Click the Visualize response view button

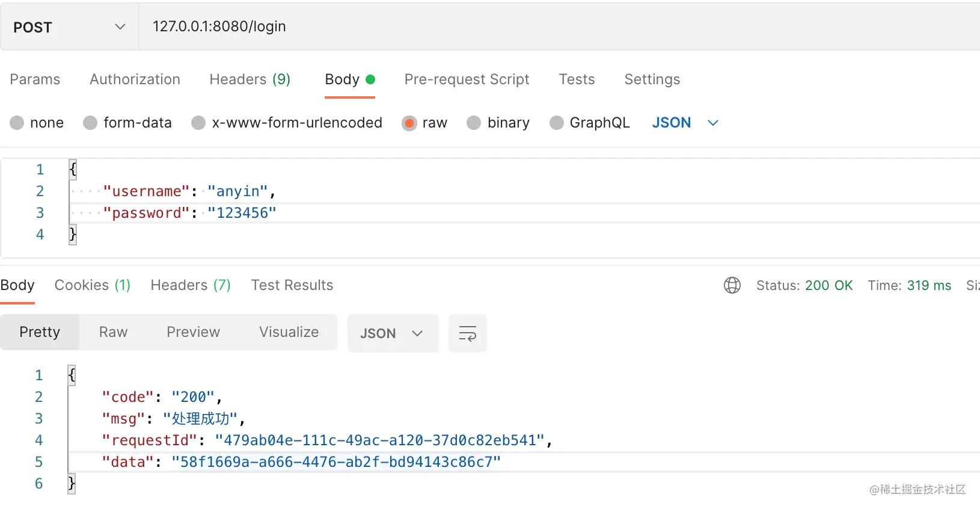(x=289, y=332)
